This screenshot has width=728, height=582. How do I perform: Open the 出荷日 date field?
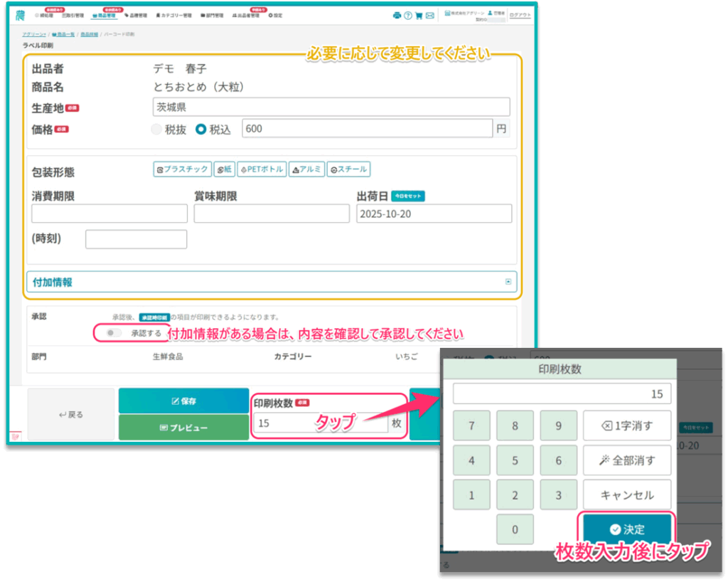coord(434,213)
